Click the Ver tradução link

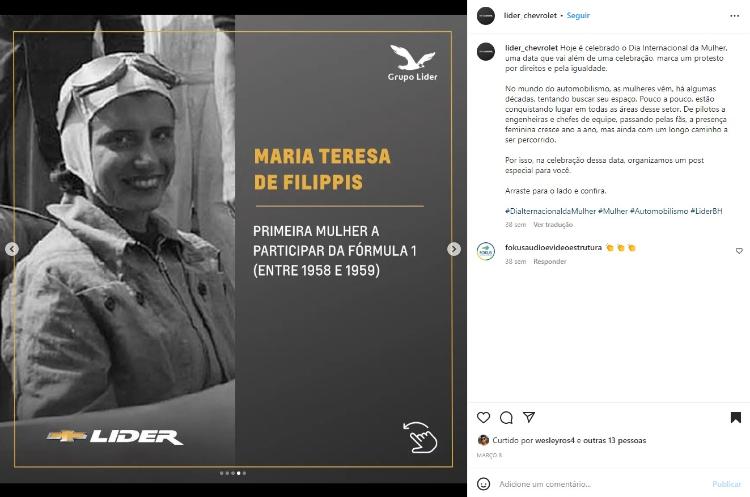coord(553,224)
